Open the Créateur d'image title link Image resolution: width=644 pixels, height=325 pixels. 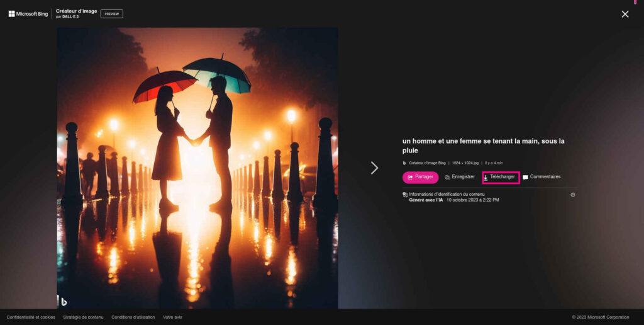76,11
